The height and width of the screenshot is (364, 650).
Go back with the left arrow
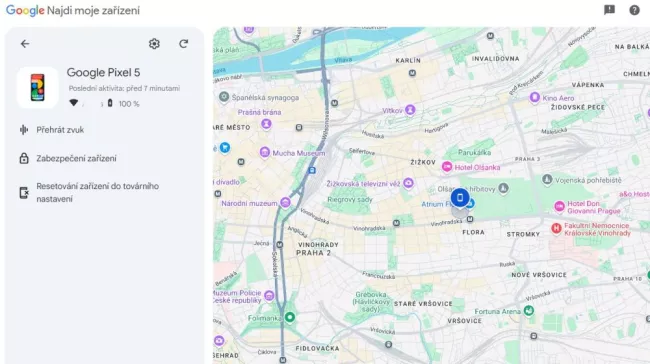(25, 44)
